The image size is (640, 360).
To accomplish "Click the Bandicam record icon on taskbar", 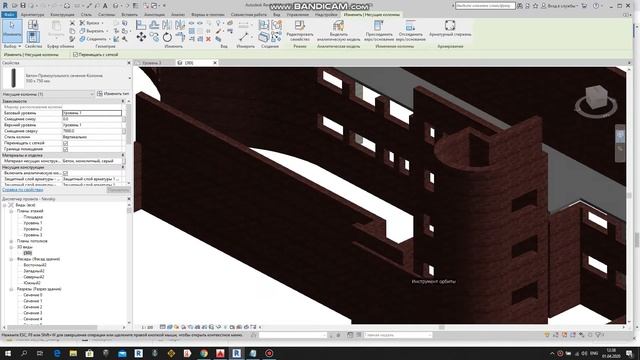I will [x=269, y=353].
